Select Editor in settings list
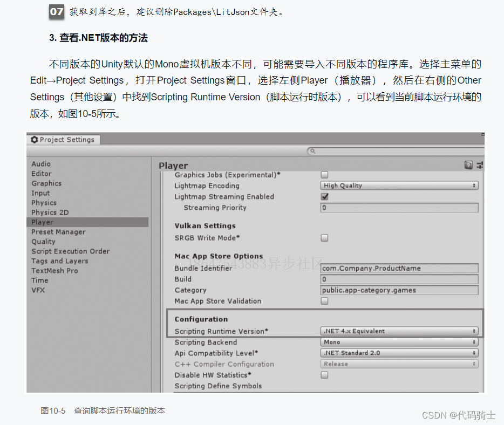Screen dimensions: 504x425 [x=41, y=174]
